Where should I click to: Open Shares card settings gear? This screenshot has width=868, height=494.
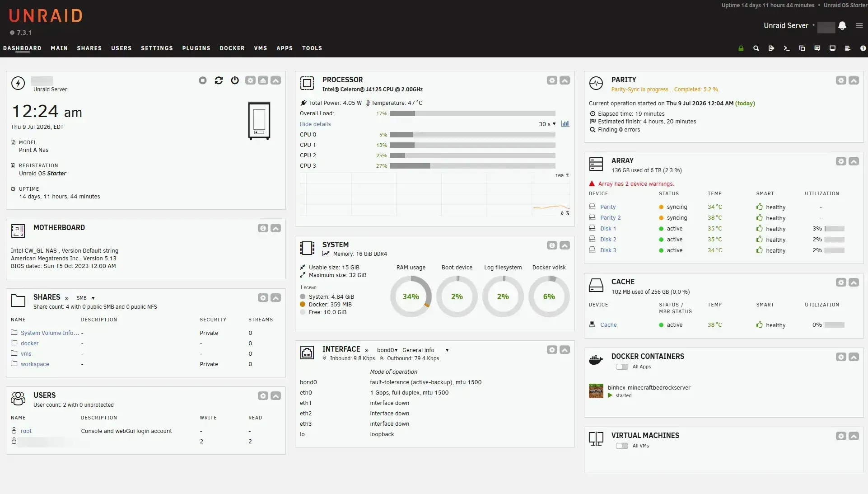click(x=263, y=298)
